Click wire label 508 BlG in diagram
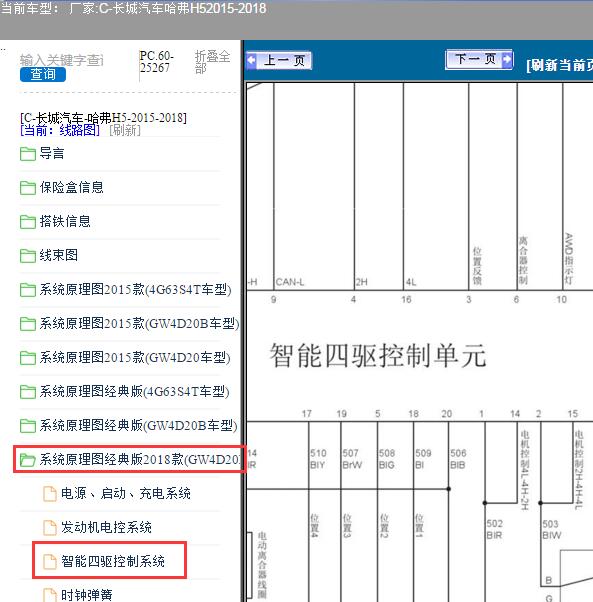593x602 pixels. (387, 459)
